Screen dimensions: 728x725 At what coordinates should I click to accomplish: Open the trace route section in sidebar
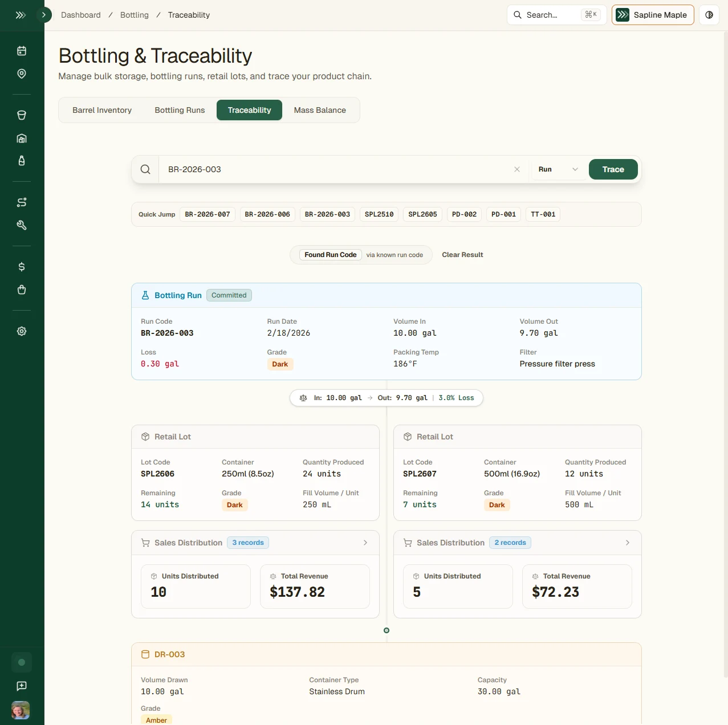(x=22, y=202)
